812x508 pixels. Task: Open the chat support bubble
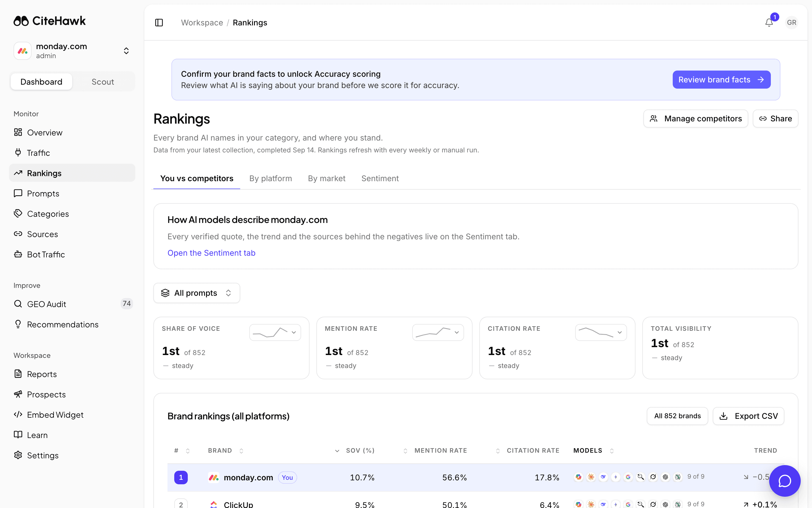[x=785, y=481]
